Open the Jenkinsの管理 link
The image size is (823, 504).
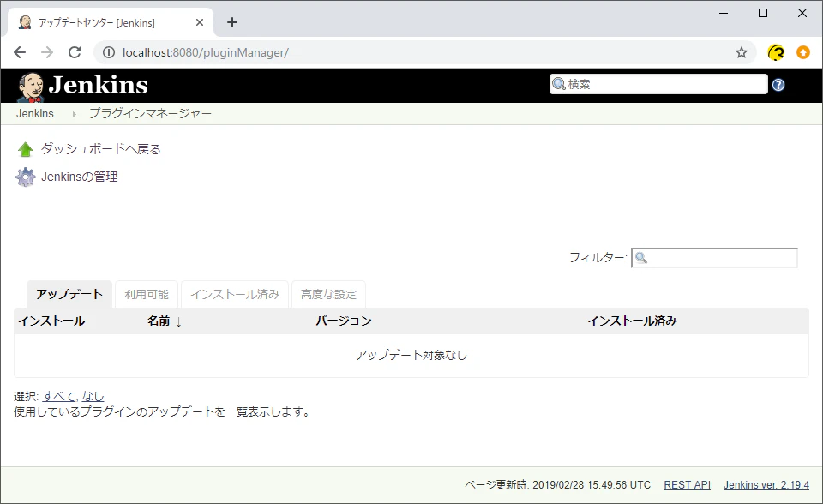tap(79, 177)
